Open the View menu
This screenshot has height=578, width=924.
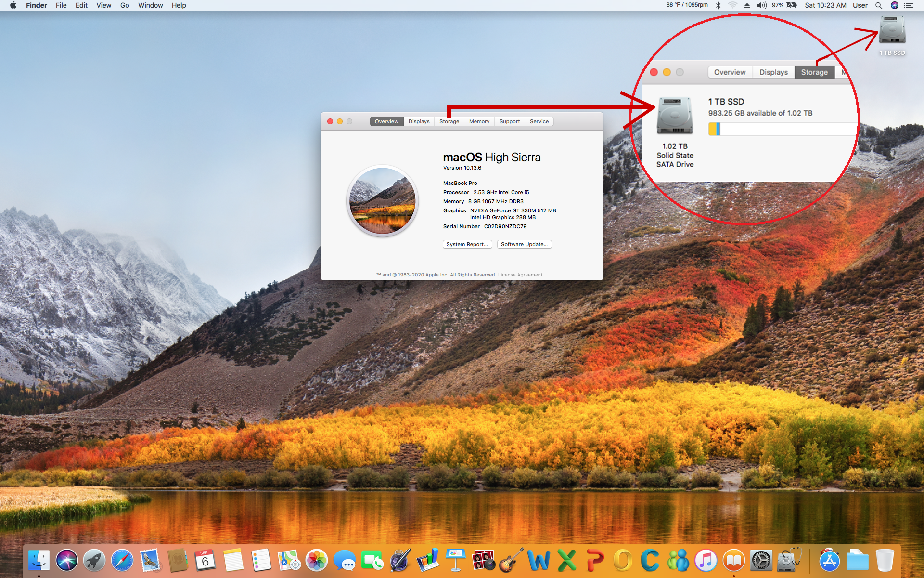(103, 5)
